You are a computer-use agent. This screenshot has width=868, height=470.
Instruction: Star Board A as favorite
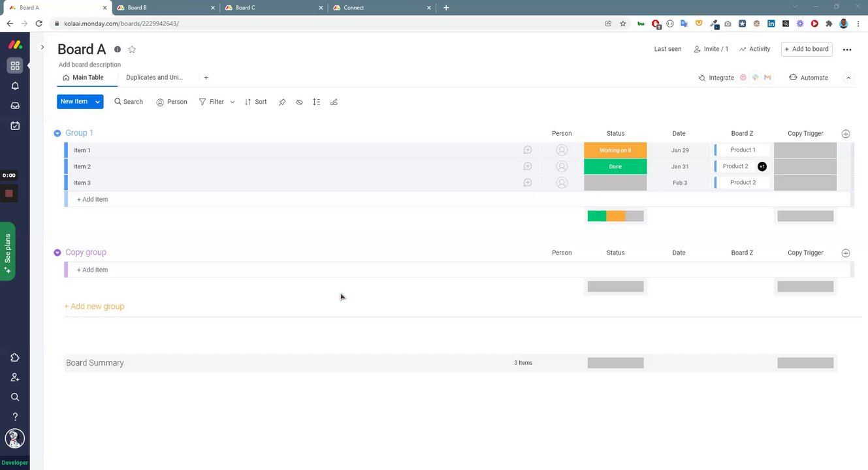pos(132,50)
